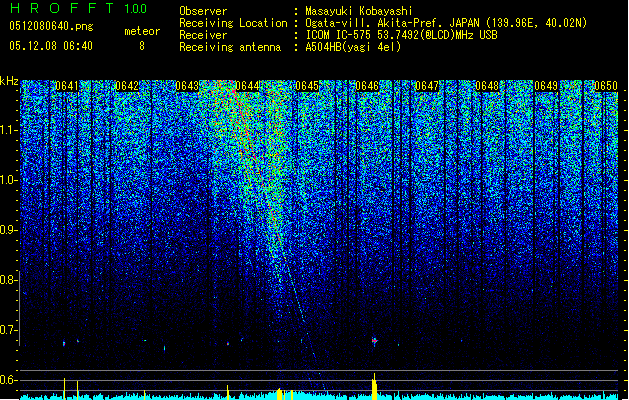Click the bright meteor echo below 0646

(374, 341)
